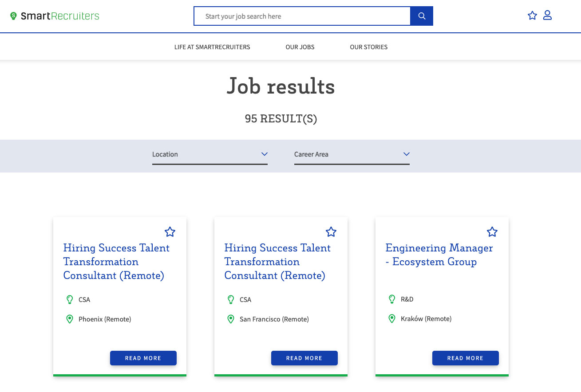
Task: Click the lightbulb icon beside R&D
Action: click(x=392, y=299)
